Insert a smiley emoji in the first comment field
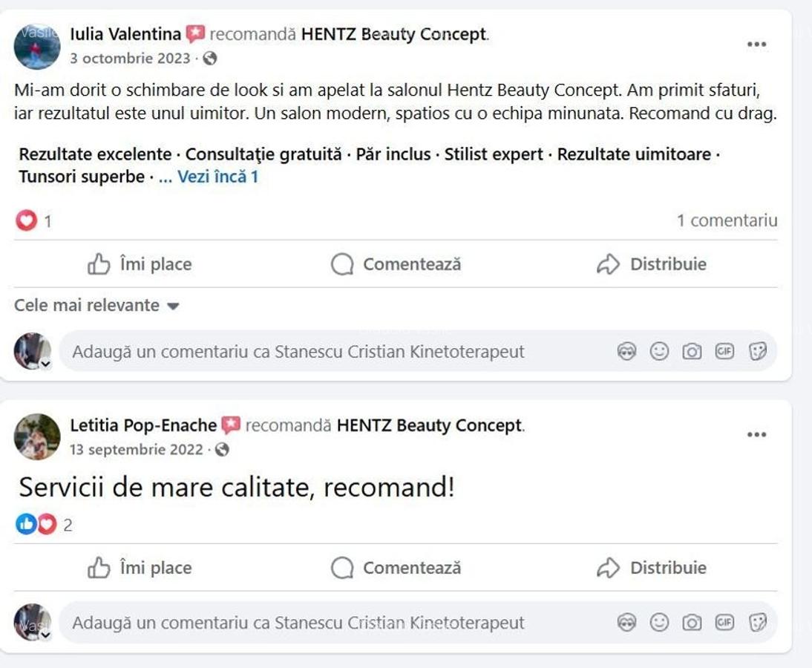Screen dimensions: 812x668 [659, 351]
